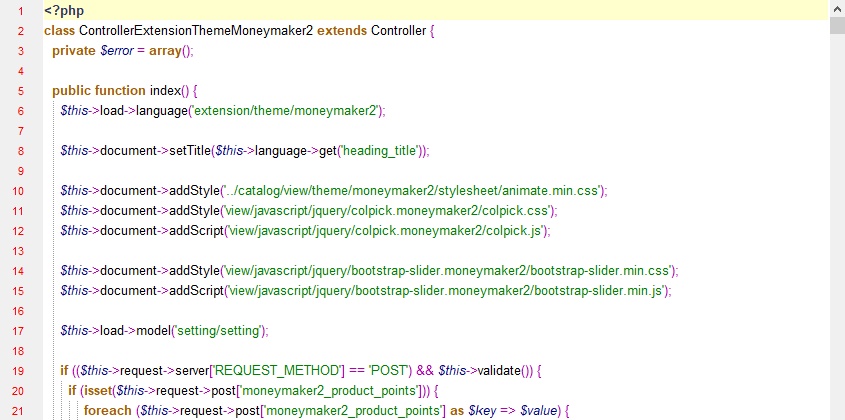Click the foreach keyword on line 21
Screen dimensions: 845x420
(x=108, y=410)
